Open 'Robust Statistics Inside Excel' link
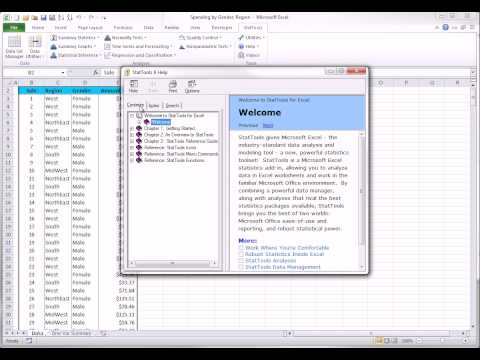Screen dimensions: 480x360 tap(284, 254)
